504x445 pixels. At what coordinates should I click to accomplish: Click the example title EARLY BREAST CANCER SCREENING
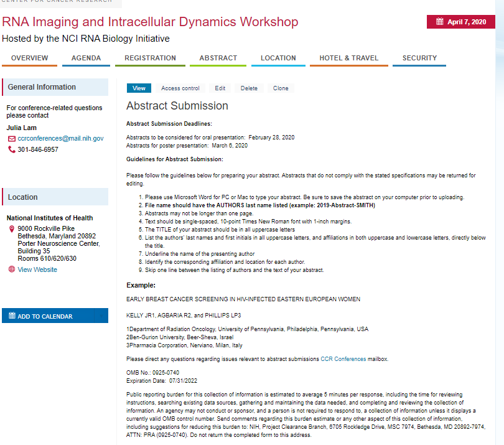(243, 299)
